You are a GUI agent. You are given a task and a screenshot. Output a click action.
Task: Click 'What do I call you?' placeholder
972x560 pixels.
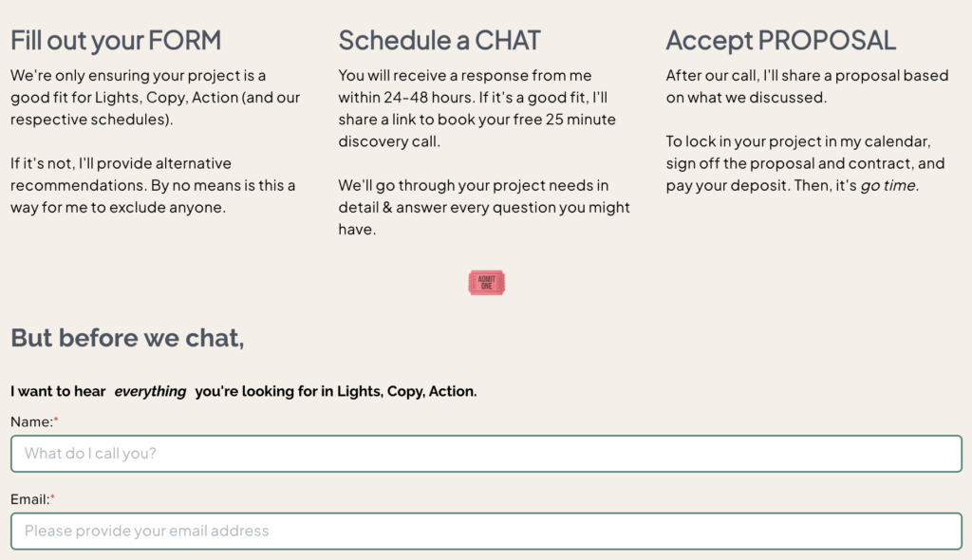90,454
